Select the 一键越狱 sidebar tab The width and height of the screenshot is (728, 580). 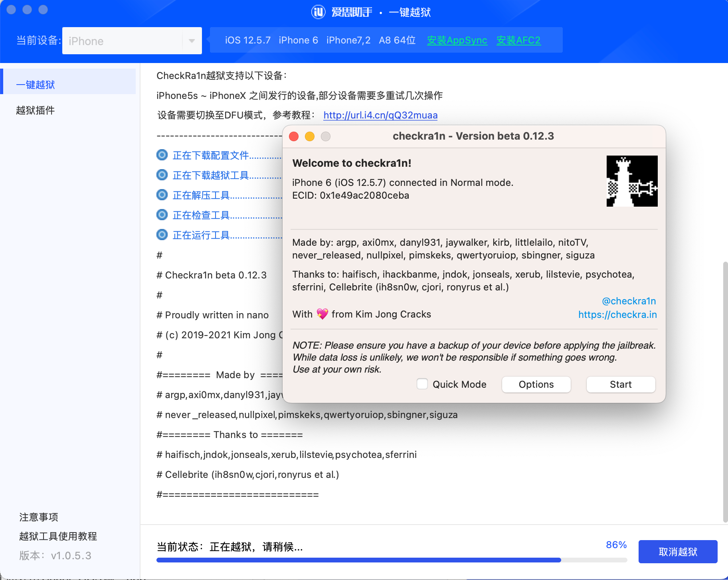(68, 81)
